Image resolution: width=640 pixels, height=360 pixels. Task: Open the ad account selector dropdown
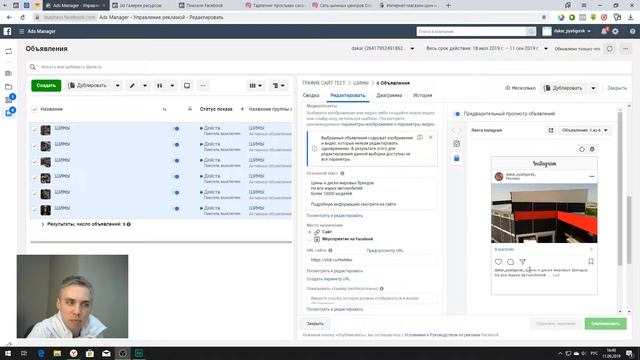(382, 49)
